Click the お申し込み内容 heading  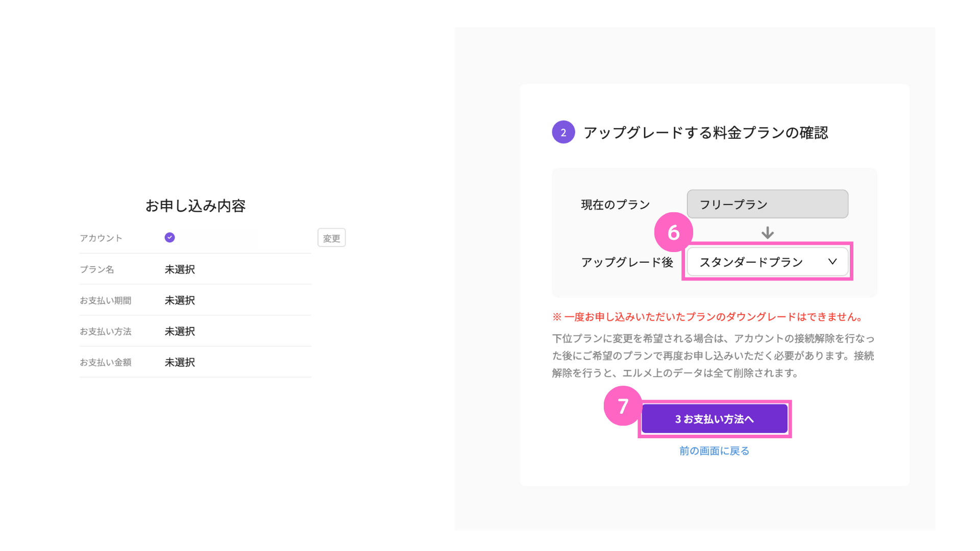(195, 206)
